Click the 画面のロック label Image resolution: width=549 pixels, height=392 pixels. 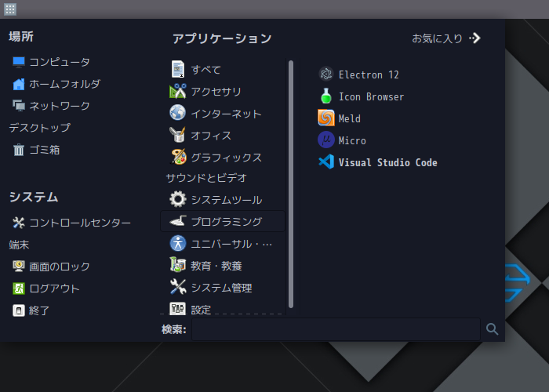(x=60, y=267)
